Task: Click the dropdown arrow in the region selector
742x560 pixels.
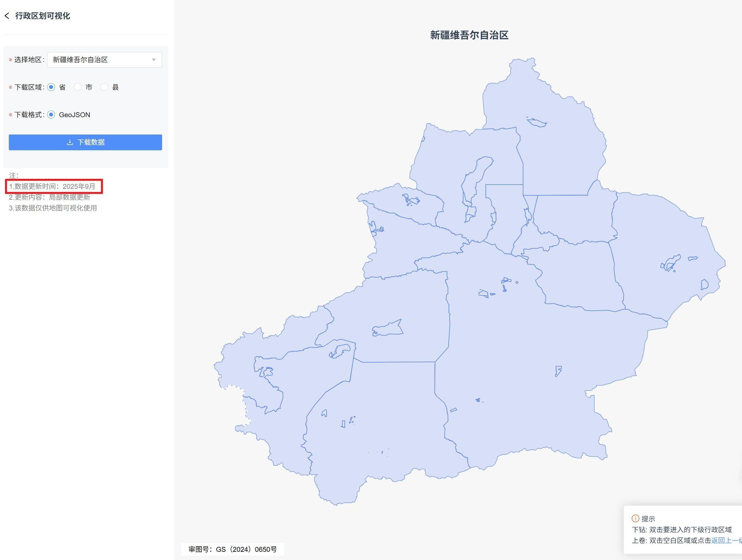Action: coord(154,60)
